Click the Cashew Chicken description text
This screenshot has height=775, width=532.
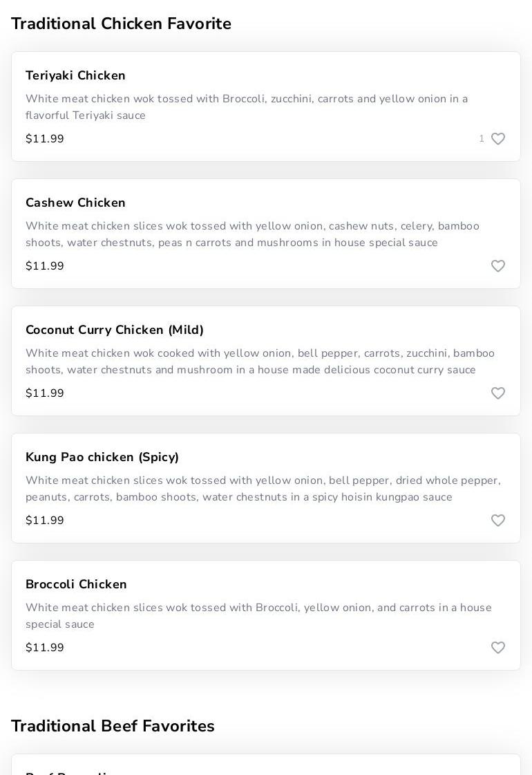tap(252, 234)
